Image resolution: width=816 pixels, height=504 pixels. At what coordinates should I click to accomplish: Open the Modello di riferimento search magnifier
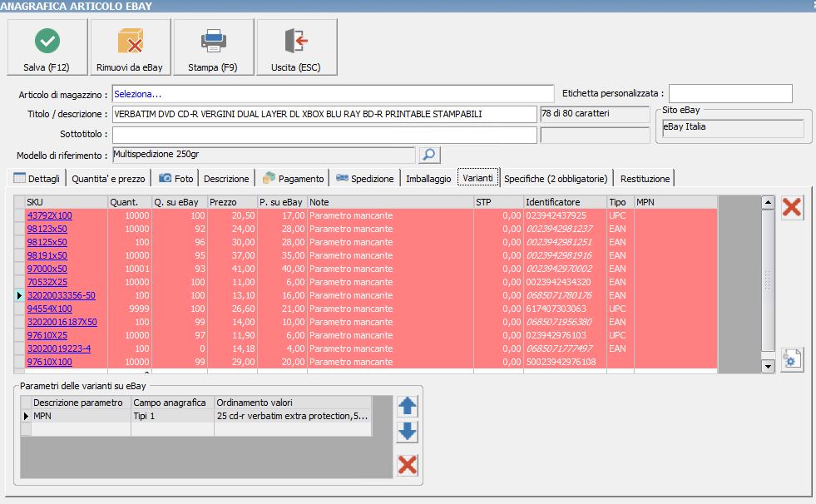pyautogui.click(x=429, y=155)
